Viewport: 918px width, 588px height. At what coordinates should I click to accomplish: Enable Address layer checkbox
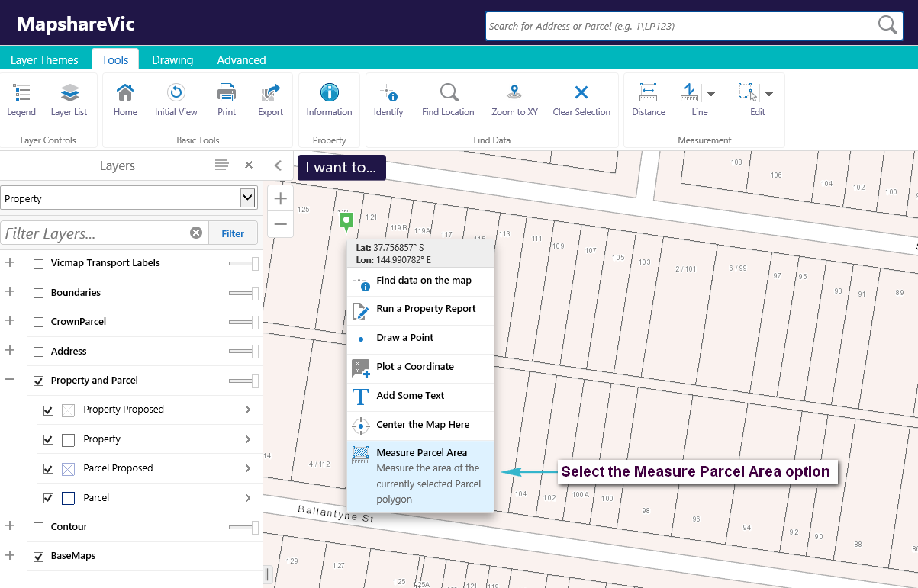click(x=39, y=352)
